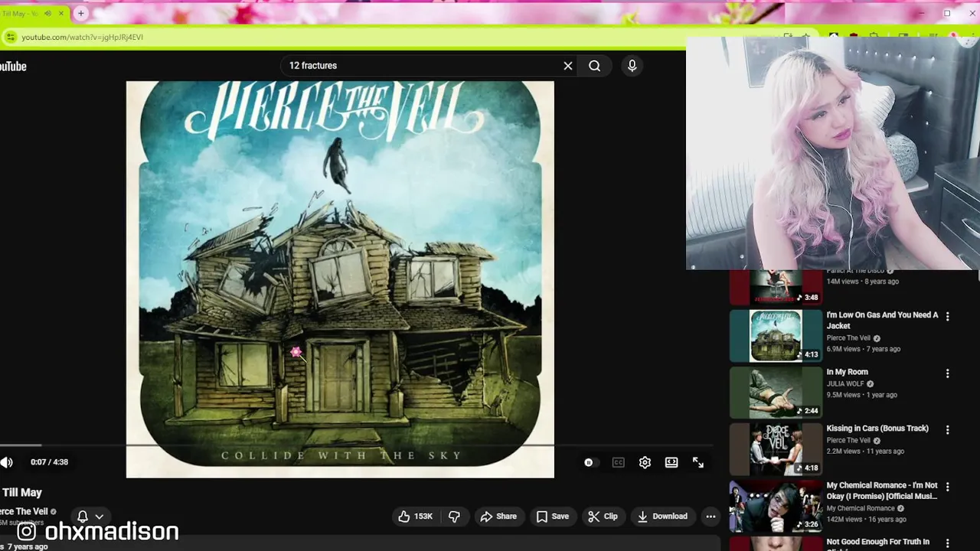Open the 3:48 video thumbnail
The width and height of the screenshot is (980, 551).
(776, 288)
